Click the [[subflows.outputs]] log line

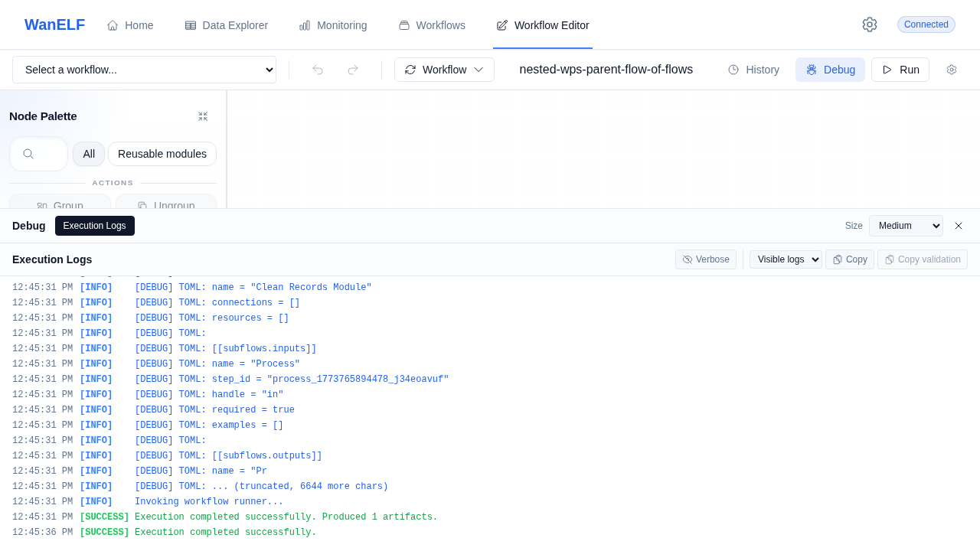[490, 456]
